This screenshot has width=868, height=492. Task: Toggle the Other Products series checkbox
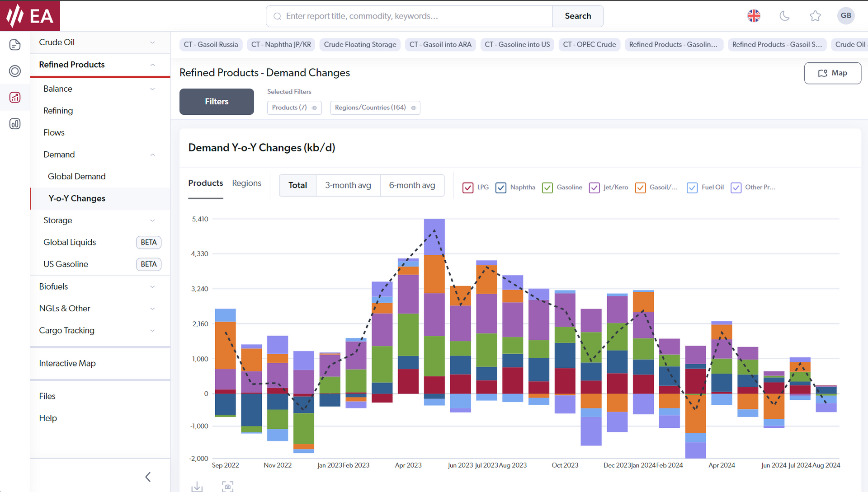736,187
